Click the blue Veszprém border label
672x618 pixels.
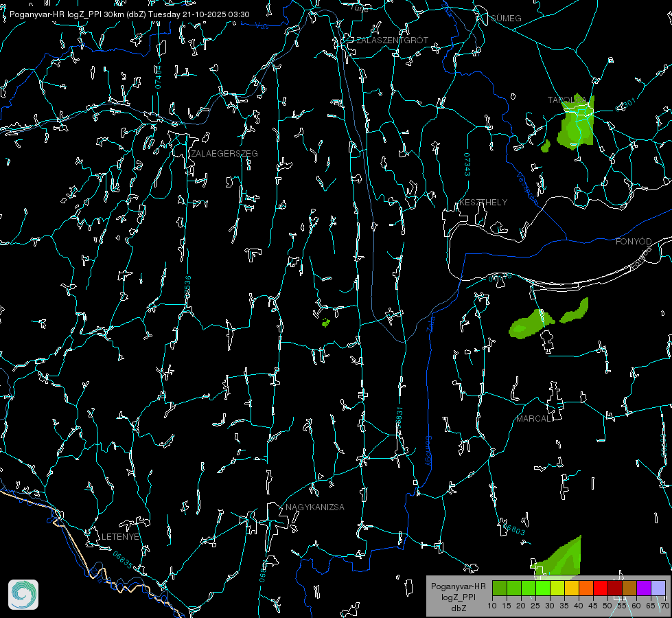coord(527,188)
